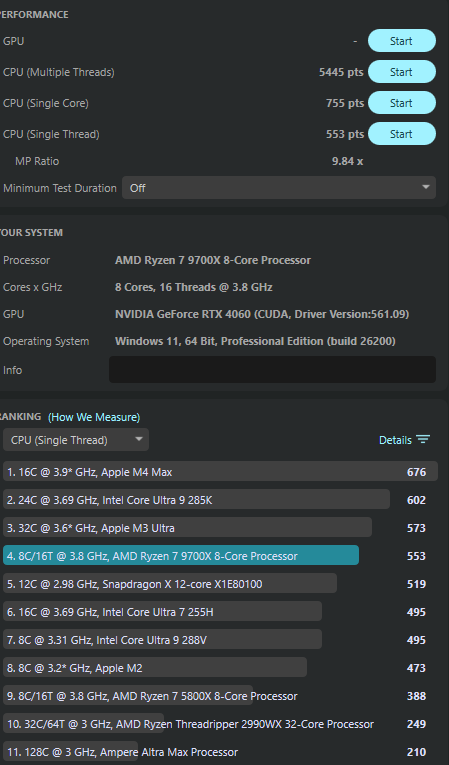Click the Windows 11 operating system text
Image resolution: width=449 pixels, height=765 pixels.
(255, 342)
